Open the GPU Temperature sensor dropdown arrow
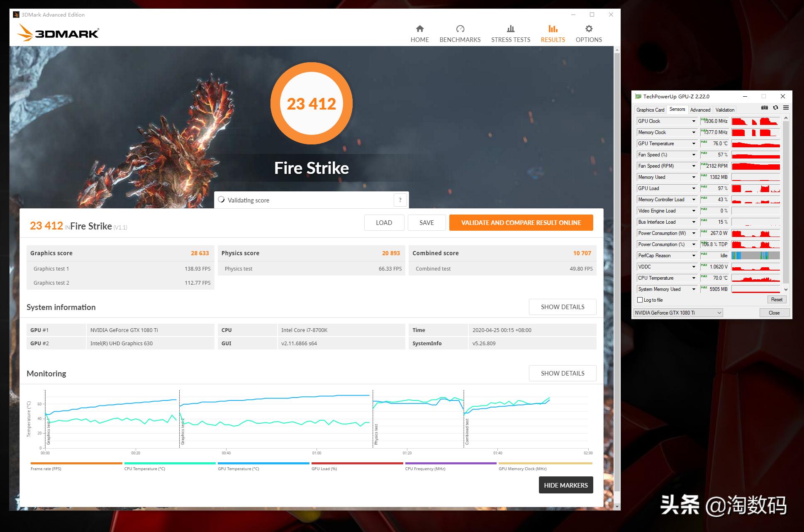 coord(693,144)
